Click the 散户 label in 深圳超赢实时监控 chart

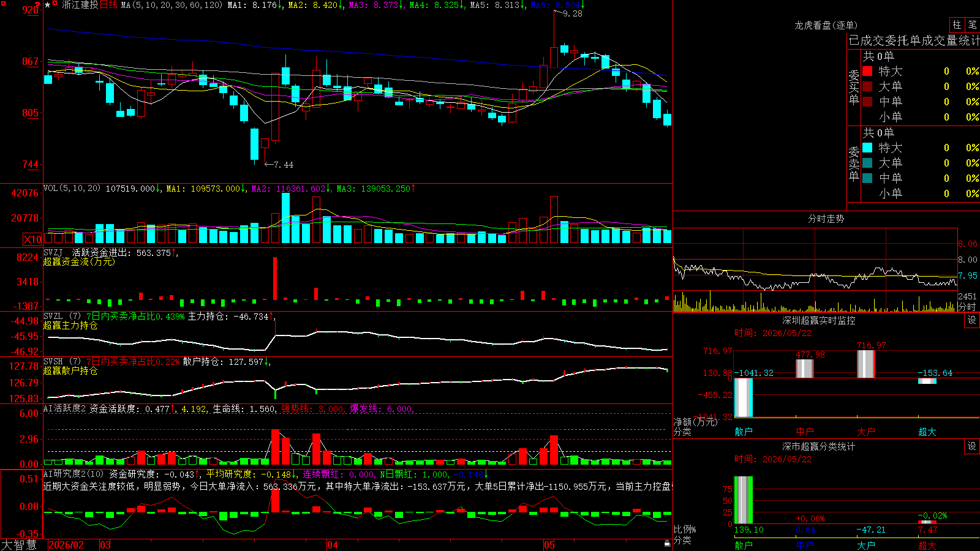(744, 432)
